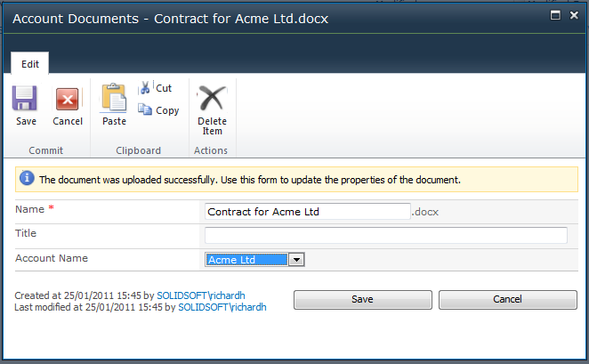Open the Account Name dropdown
Screen dimensions: 589x364
pos(297,260)
